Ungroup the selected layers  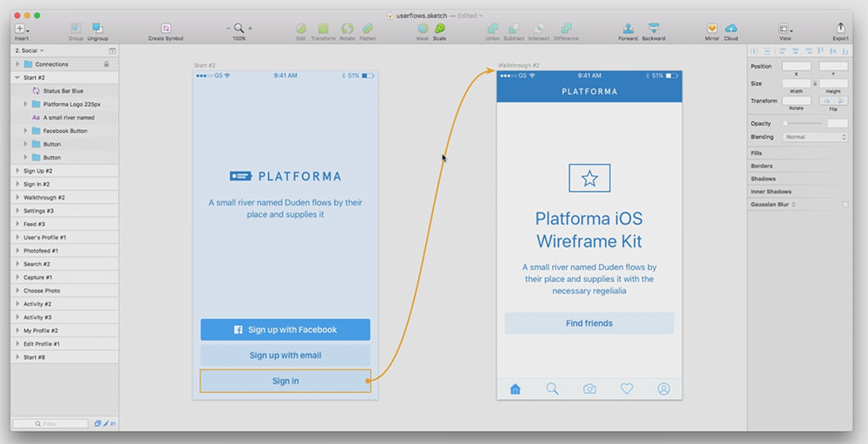[97, 29]
